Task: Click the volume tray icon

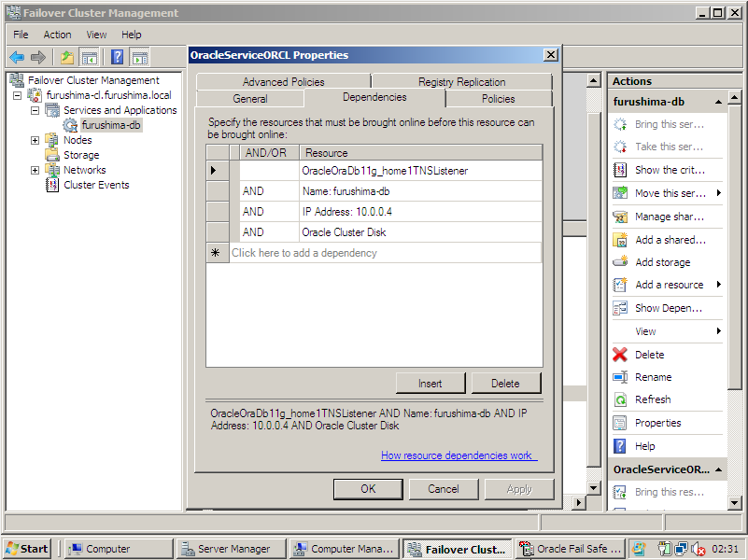Action: click(x=698, y=549)
